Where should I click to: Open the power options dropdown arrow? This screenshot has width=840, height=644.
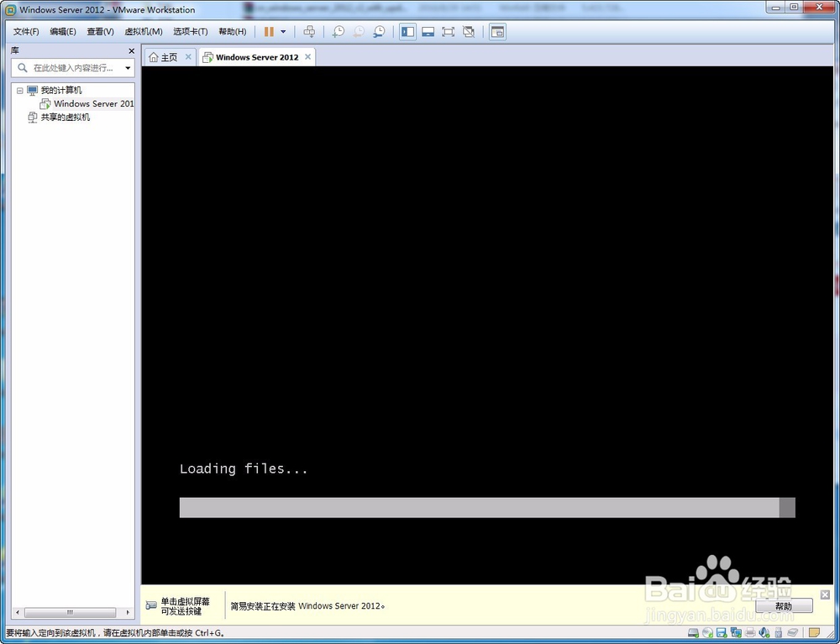[x=283, y=32]
